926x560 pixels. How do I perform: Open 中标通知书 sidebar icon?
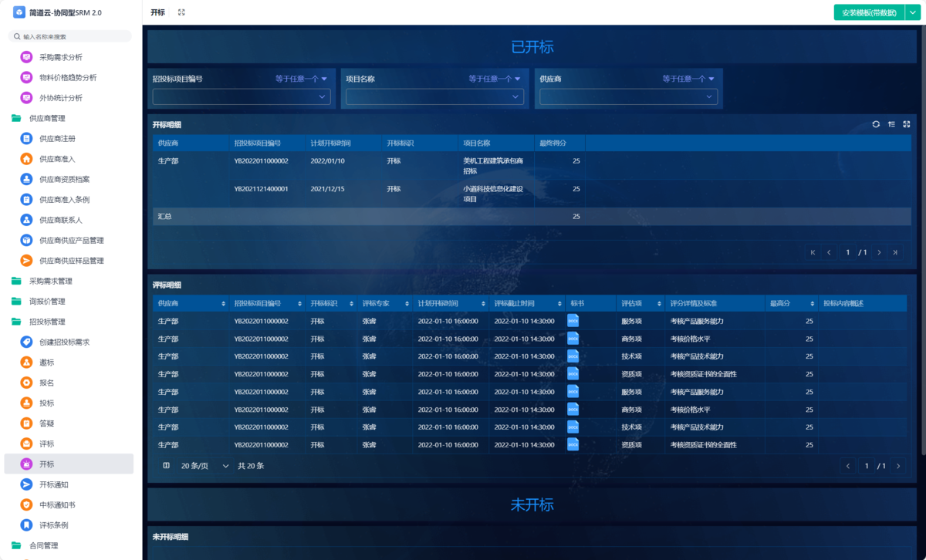click(26, 504)
